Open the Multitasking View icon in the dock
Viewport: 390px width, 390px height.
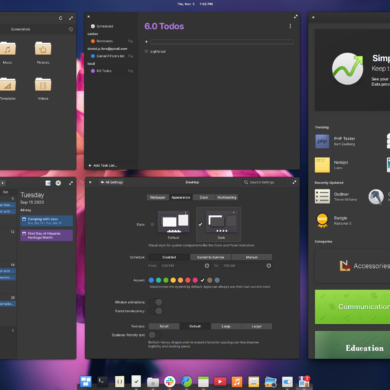click(85, 381)
